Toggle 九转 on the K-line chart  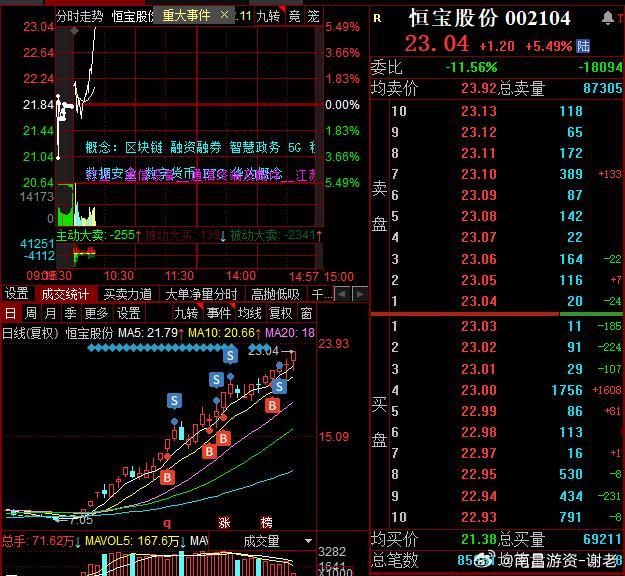186,313
